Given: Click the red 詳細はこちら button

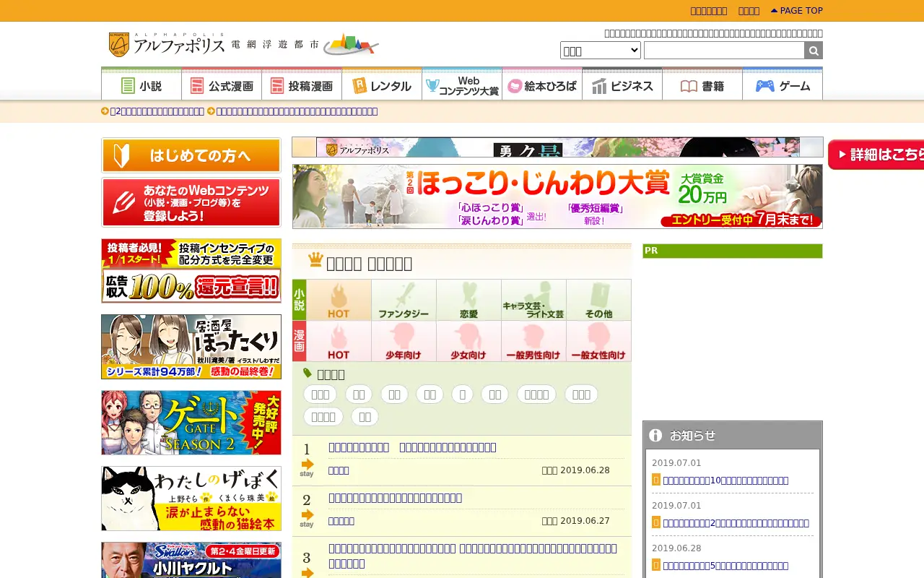Looking at the screenshot, I should click(x=876, y=155).
